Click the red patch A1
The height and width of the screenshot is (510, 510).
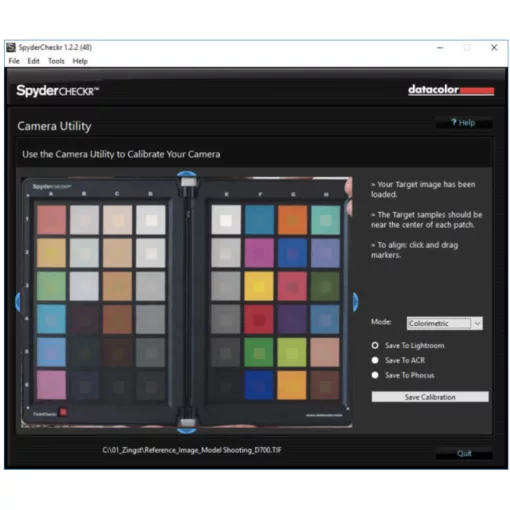tap(51, 220)
